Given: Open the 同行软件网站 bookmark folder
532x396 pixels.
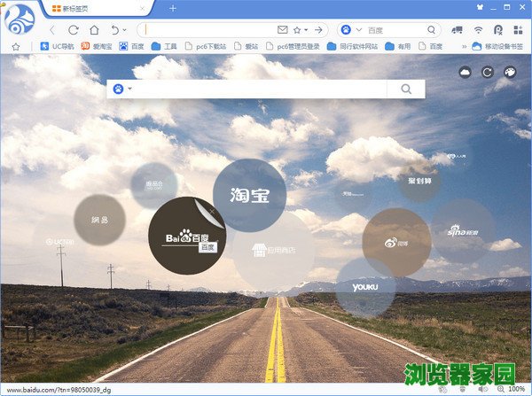Looking at the screenshot, I should point(353,46).
